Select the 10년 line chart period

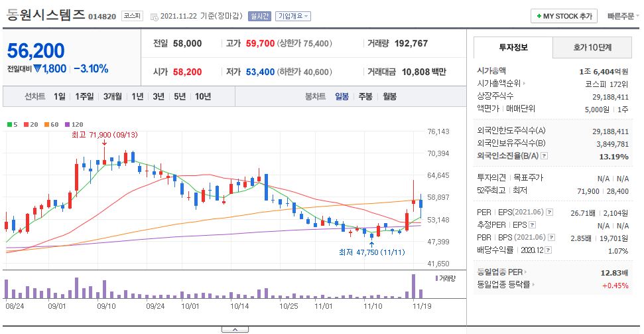tap(203, 97)
